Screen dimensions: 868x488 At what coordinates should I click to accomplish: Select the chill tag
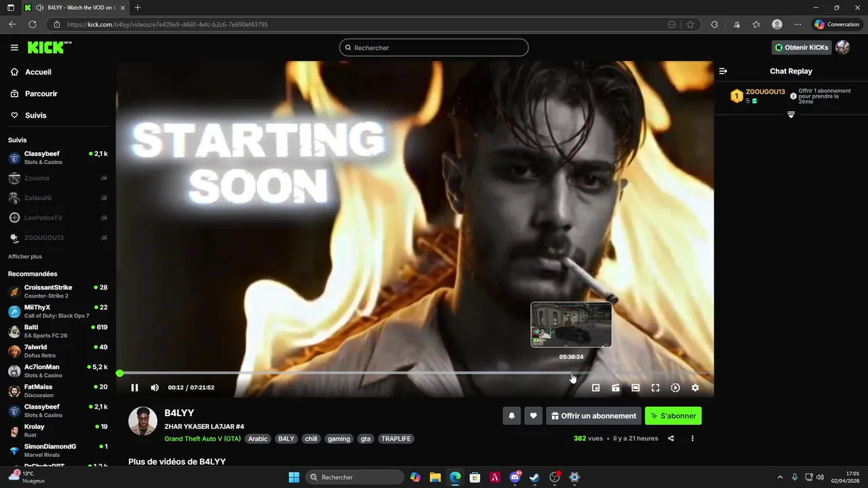tap(311, 439)
